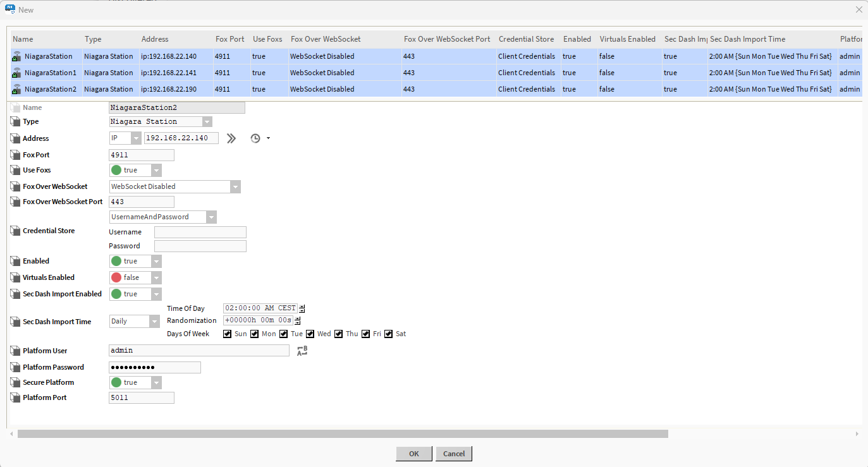Screen dimensions: 868x467
Task: Open the Virtuals Enabled dropdown
Action: [135, 277]
